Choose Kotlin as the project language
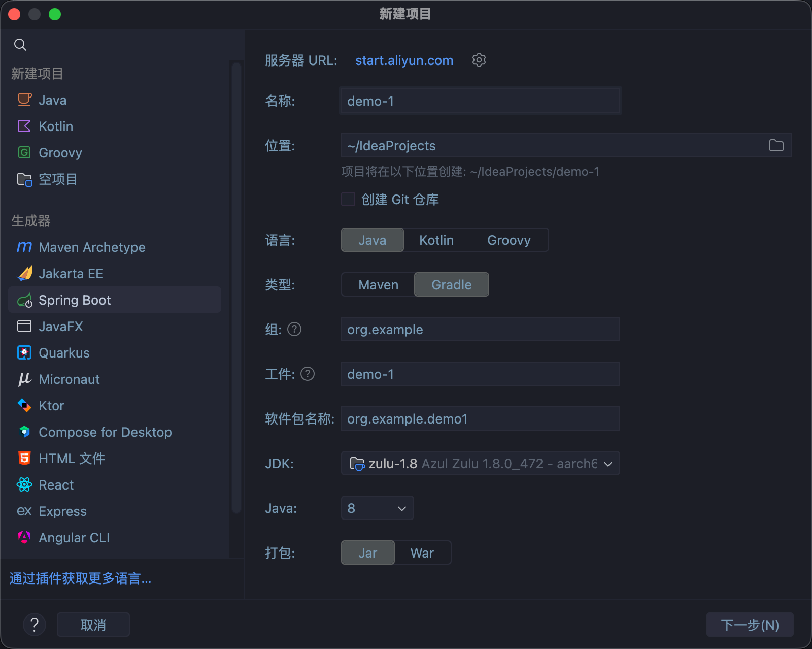 click(436, 240)
